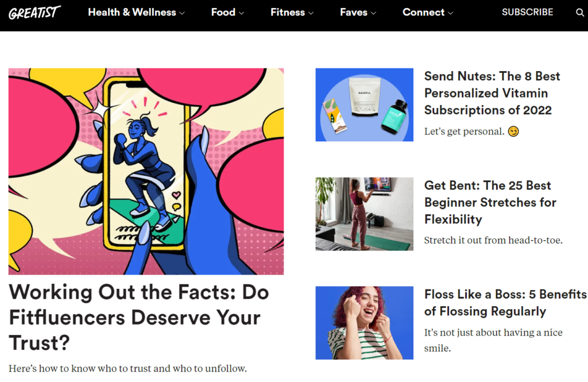This screenshot has height=382, width=588.
Task: Expand the Connect menu chevron
Action: (x=450, y=13)
